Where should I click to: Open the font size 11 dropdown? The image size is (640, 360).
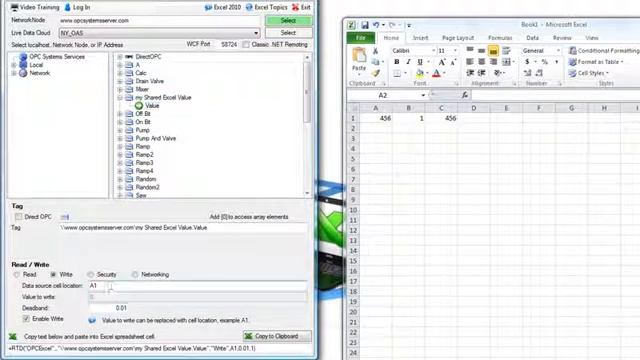coord(456,51)
